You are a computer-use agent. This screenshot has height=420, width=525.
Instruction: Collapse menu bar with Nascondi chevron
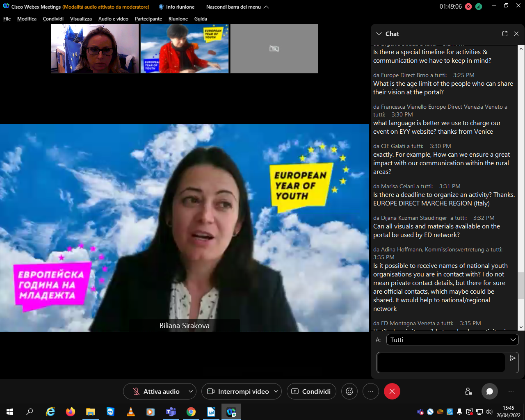coord(266,7)
